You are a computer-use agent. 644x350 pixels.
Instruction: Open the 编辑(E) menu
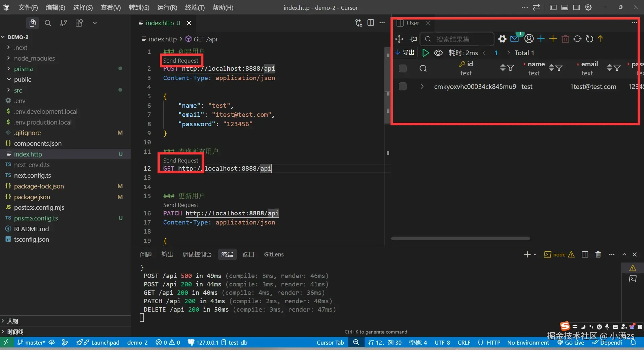pos(56,7)
